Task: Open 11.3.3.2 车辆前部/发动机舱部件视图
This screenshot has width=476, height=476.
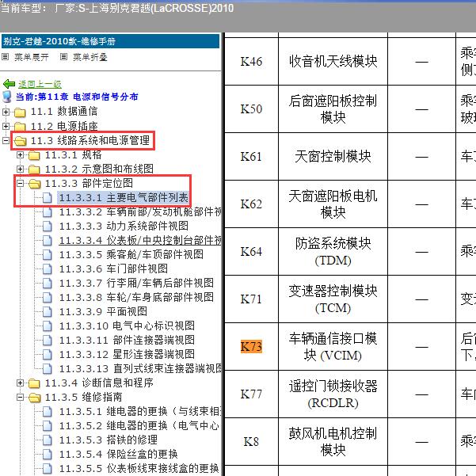Action: tap(140, 212)
